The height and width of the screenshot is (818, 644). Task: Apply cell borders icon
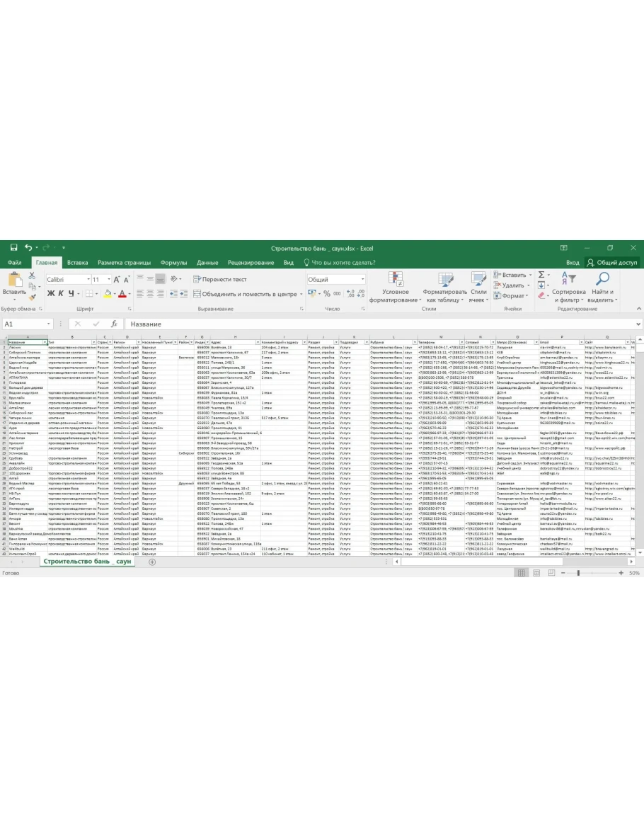coord(89,294)
